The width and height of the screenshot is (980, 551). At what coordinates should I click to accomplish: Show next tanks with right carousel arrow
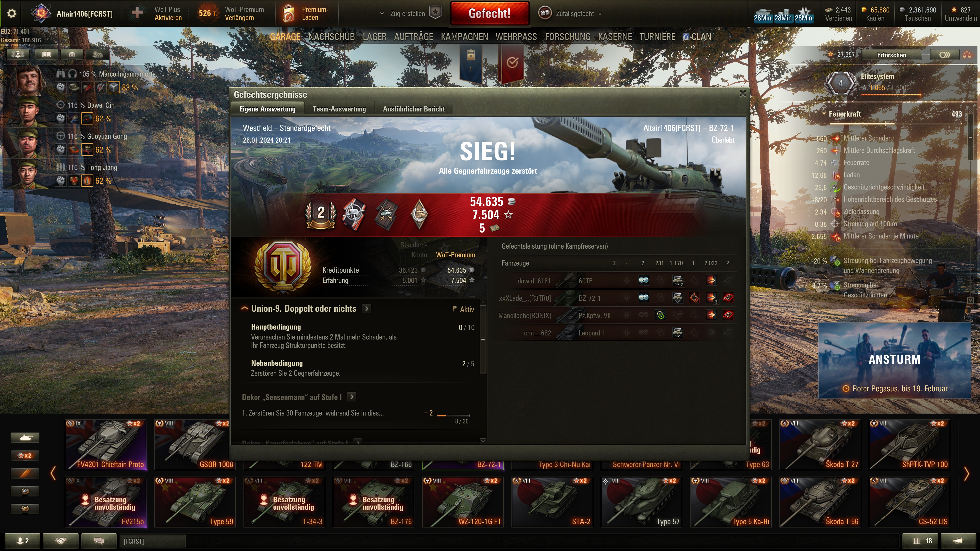pos(966,474)
